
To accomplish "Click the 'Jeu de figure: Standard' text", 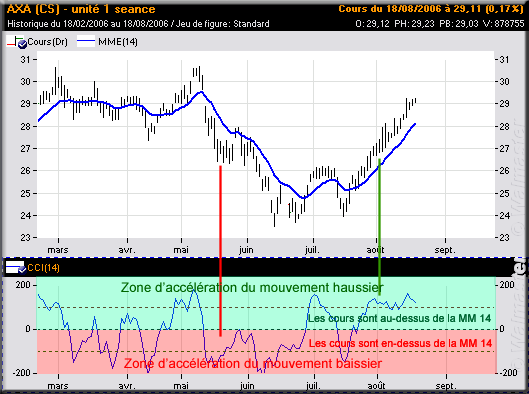I will (223, 24).
